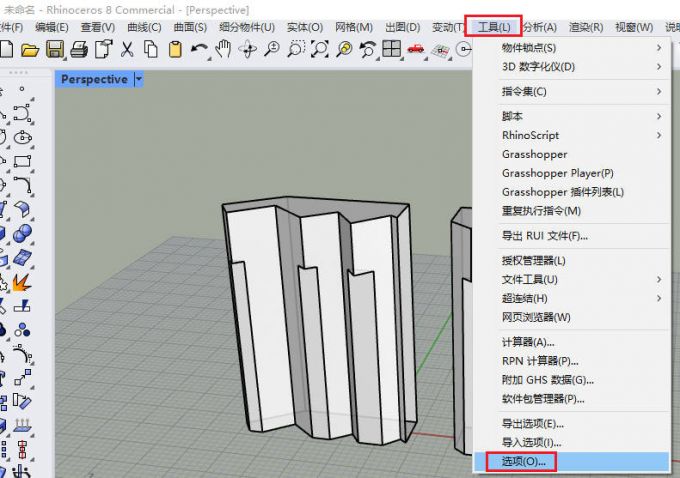
Task: Open the 编辑(E) menu
Action: (x=52, y=27)
